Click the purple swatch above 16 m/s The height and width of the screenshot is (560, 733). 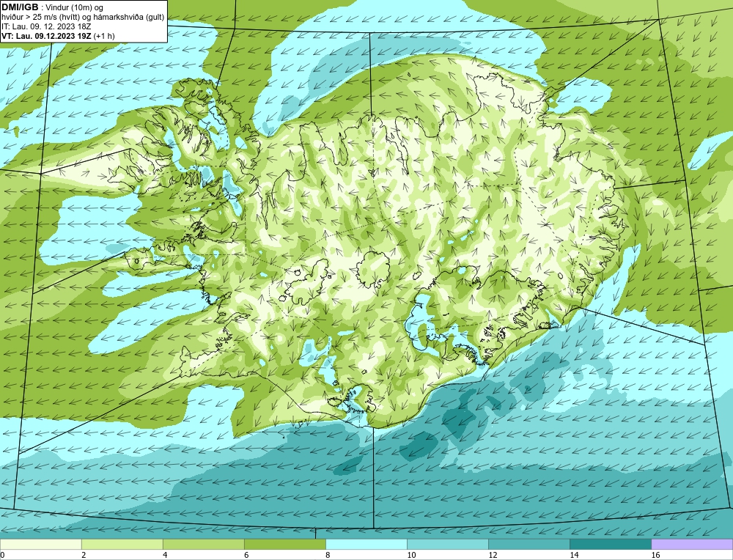coord(692,544)
